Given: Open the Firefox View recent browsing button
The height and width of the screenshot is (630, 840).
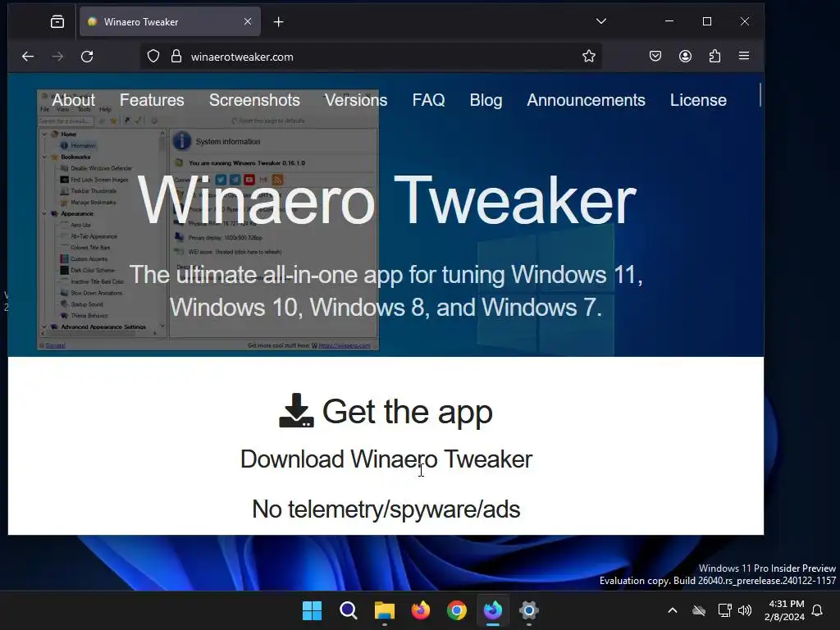Looking at the screenshot, I should pos(57,21).
